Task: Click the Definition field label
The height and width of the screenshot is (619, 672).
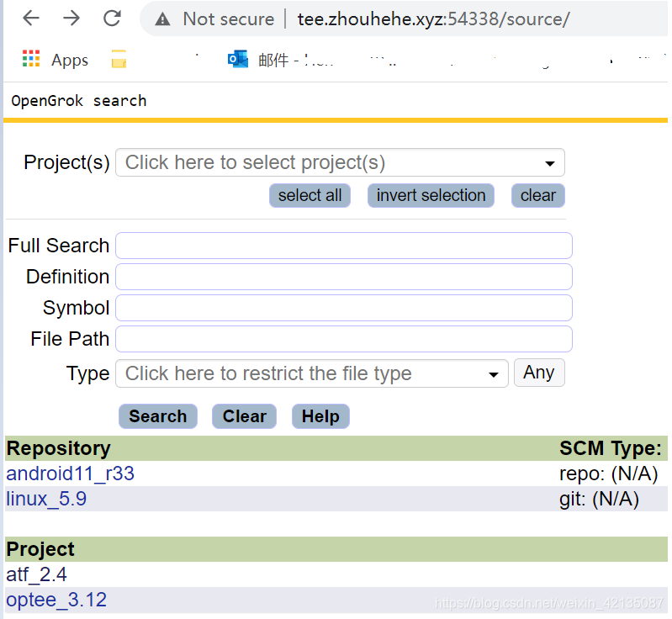Action: 68,277
